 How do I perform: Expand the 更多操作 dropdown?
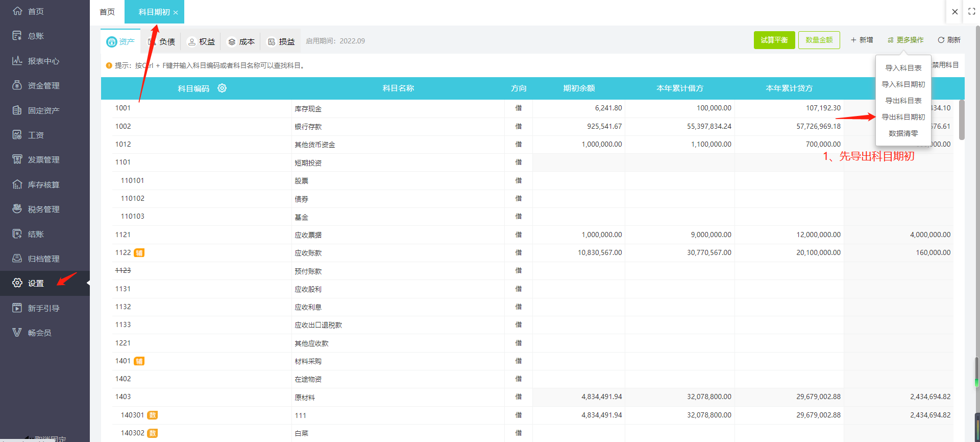click(x=905, y=40)
